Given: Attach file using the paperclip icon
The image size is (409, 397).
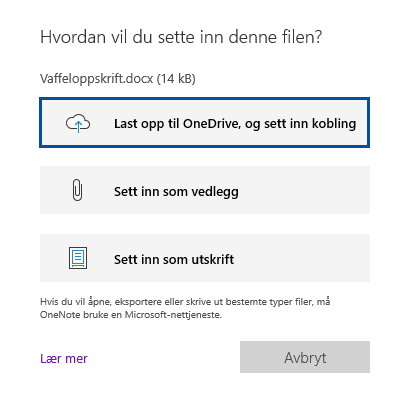Looking at the screenshot, I should tap(77, 190).
